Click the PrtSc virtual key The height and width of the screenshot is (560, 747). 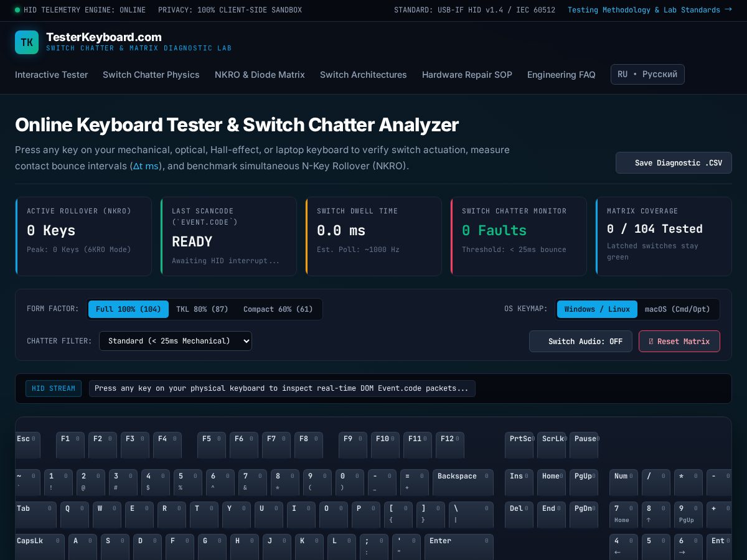(519, 446)
